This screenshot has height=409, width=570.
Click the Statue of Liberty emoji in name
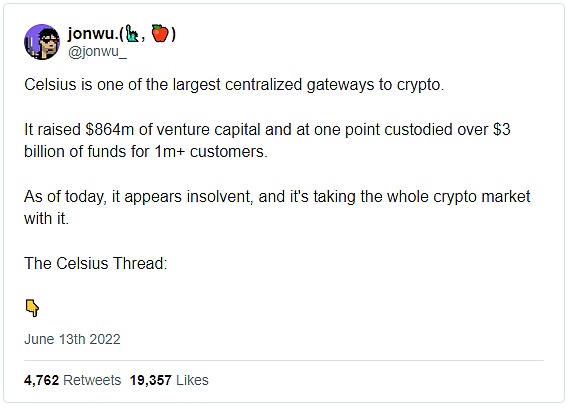tap(132, 34)
